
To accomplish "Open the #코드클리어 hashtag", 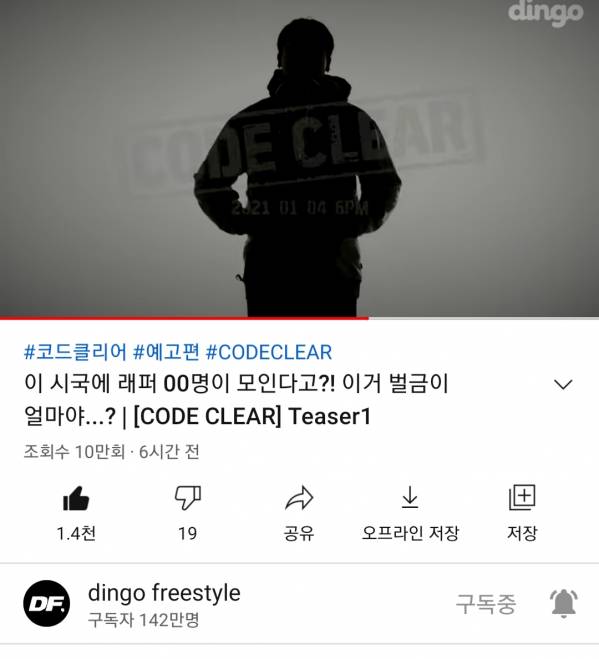I will coord(76,352).
